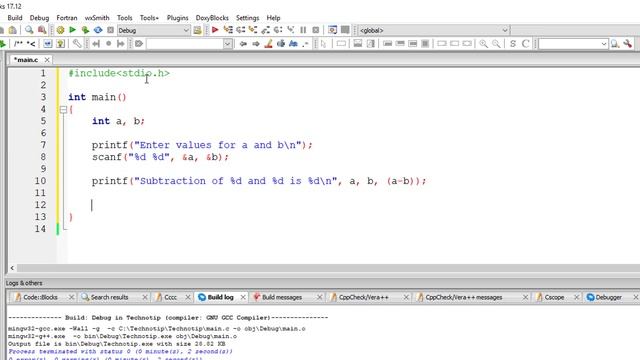Start debugging with the red arrow icon
640x360 pixels.
pyautogui.click(x=215, y=30)
